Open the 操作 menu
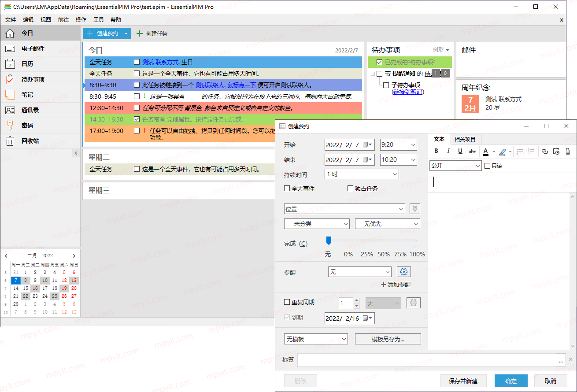 [81, 20]
